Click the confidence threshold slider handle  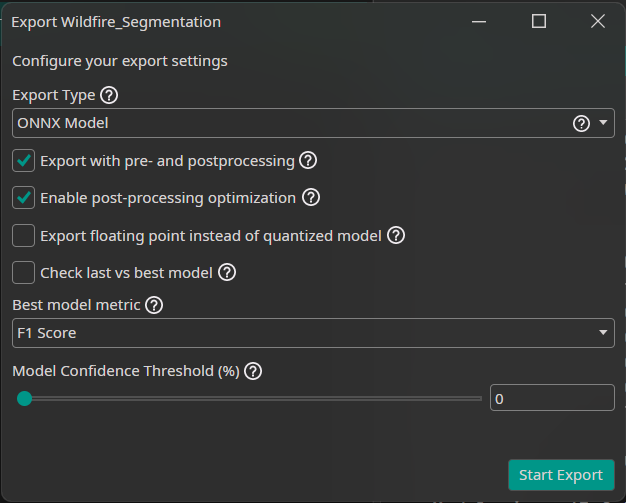(24, 398)
